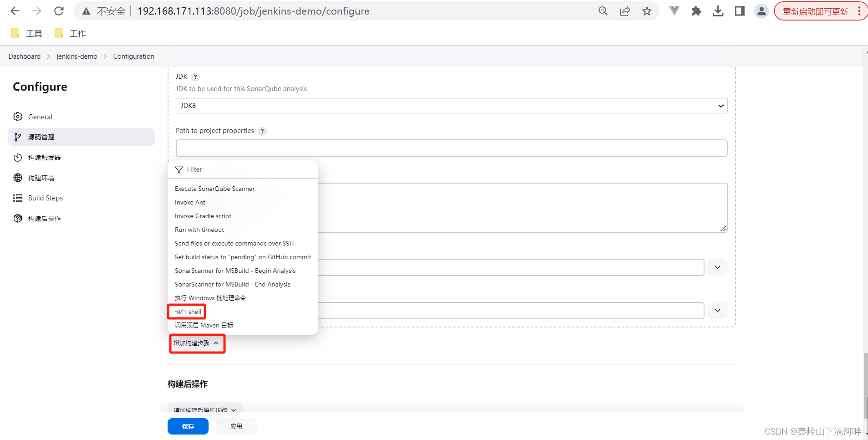The height and width of the screenshot is (440, 868).
Task: Click the 应用 button
Action: tap(236, 426)
